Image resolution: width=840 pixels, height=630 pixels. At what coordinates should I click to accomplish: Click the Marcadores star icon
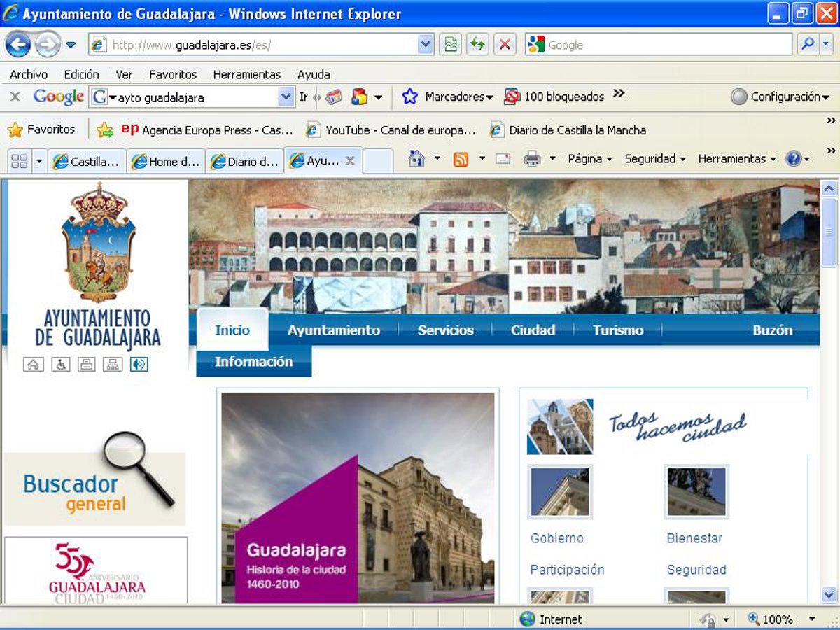[409, 97]
